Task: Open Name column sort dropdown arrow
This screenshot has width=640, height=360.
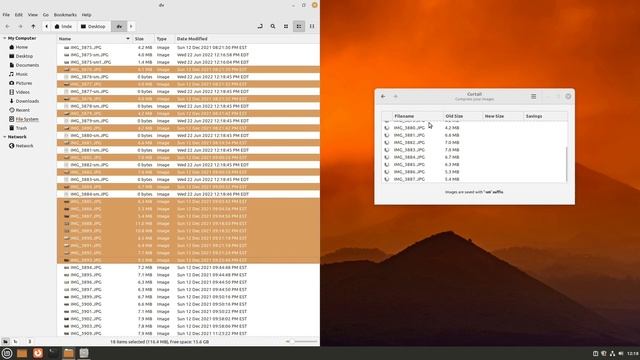Action: (x=128, y=39)
